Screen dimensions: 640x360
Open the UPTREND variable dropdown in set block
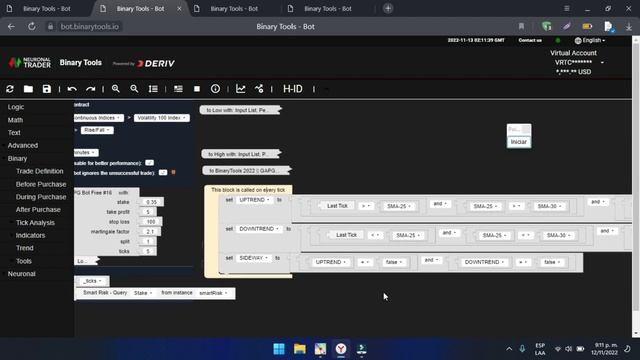pyautogui.click(x=254, y=200)
